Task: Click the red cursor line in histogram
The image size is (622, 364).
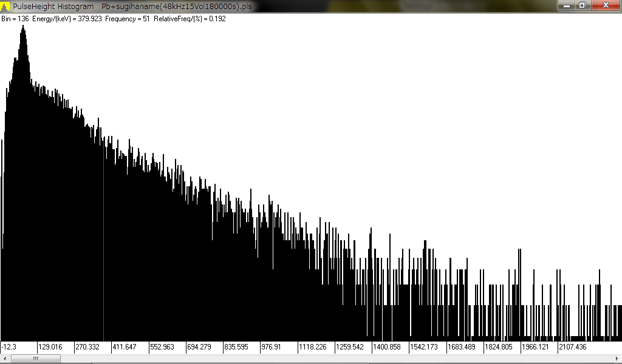Action: coord(104,243)
